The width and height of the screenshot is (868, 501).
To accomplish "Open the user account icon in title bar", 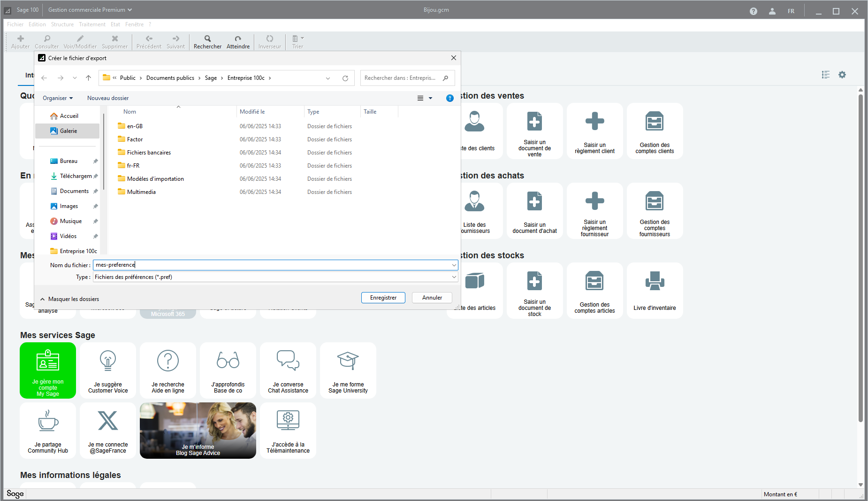I will click(x=772, y=11).
